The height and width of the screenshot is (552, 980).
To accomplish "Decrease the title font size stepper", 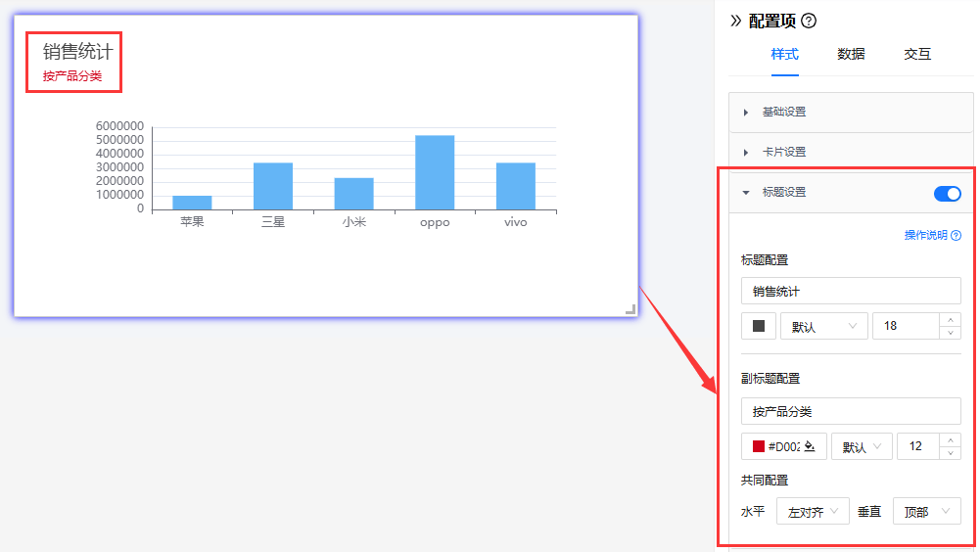I will tap(950, 333).
